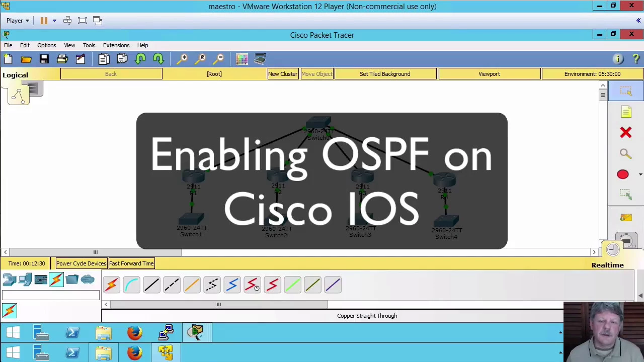Screen dimensions: 644x362
Task: Click the Viewport button
Action: pyautogui.click(x=489, y=74)
